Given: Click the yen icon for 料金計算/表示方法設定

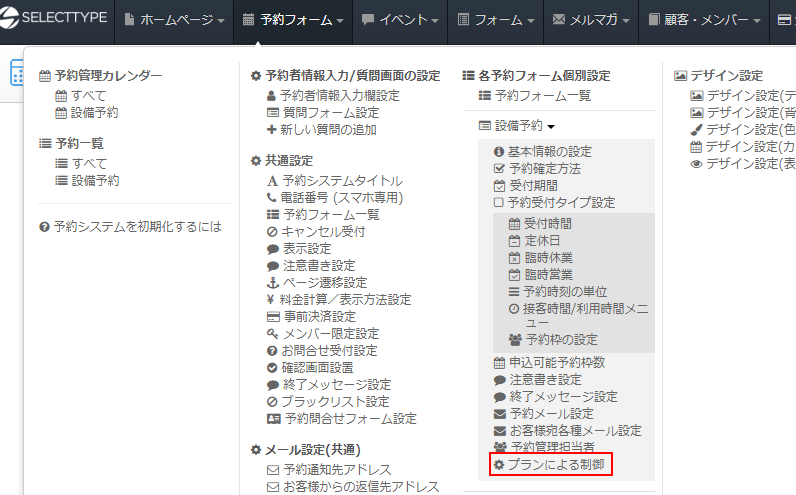Looking at the screenshot, I should pos(272,299).
